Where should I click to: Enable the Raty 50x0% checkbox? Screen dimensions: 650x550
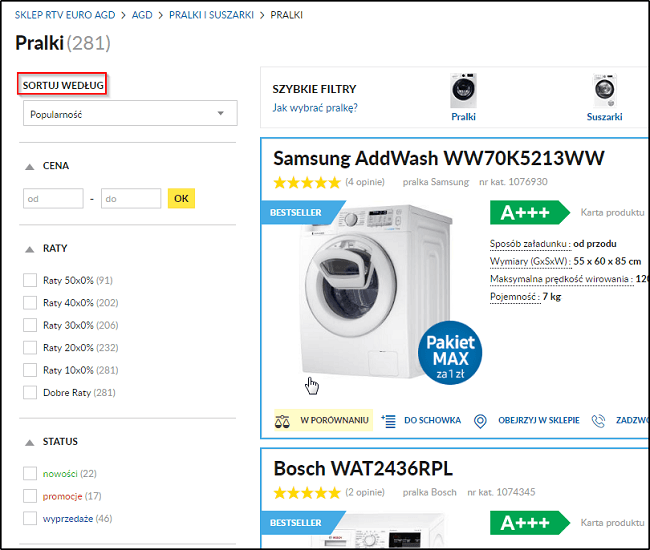pyautogui.click(x=30, y=280)
